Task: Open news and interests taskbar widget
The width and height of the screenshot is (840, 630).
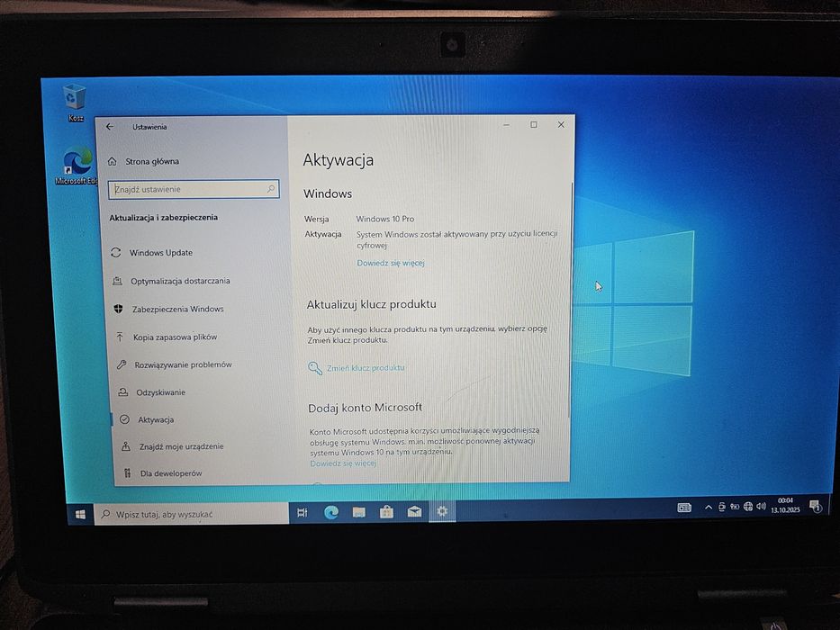Action: tap(684, 508)
